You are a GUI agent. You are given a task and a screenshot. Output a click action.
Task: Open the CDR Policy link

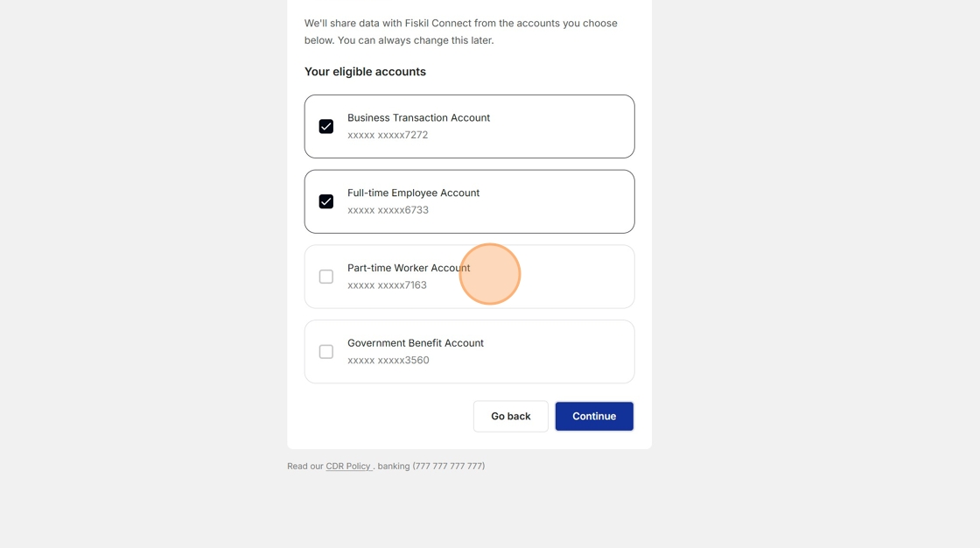point(348,467)
